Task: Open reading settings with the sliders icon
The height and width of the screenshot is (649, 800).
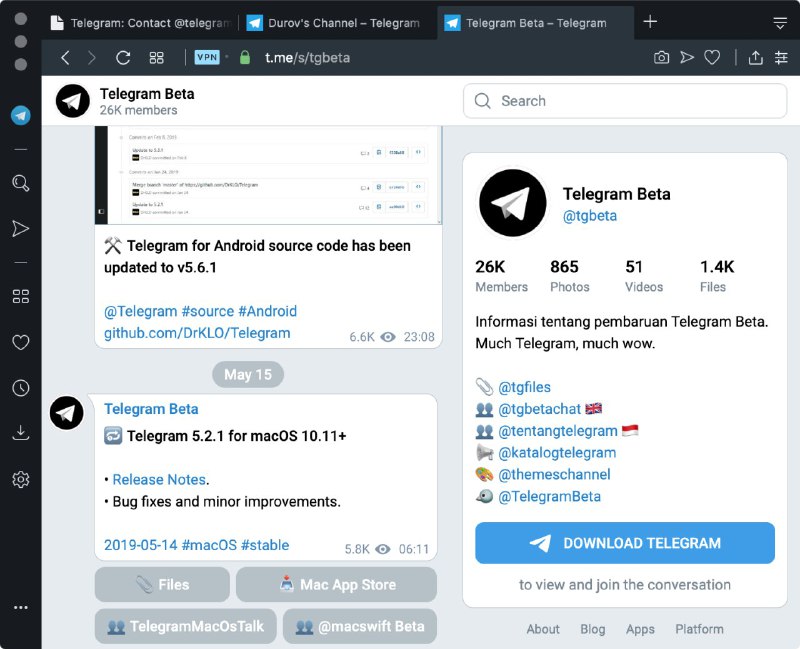Action: pos(782,57)
